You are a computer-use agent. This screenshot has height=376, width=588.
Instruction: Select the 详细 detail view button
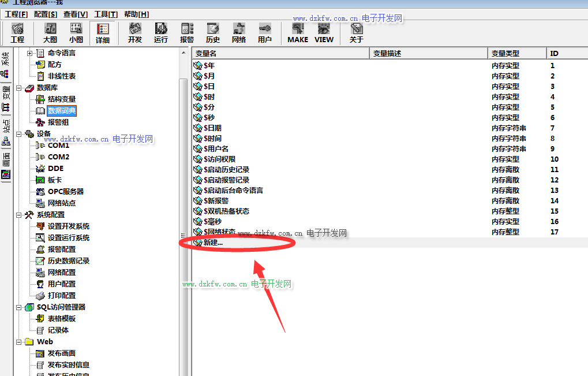(103, 33)
